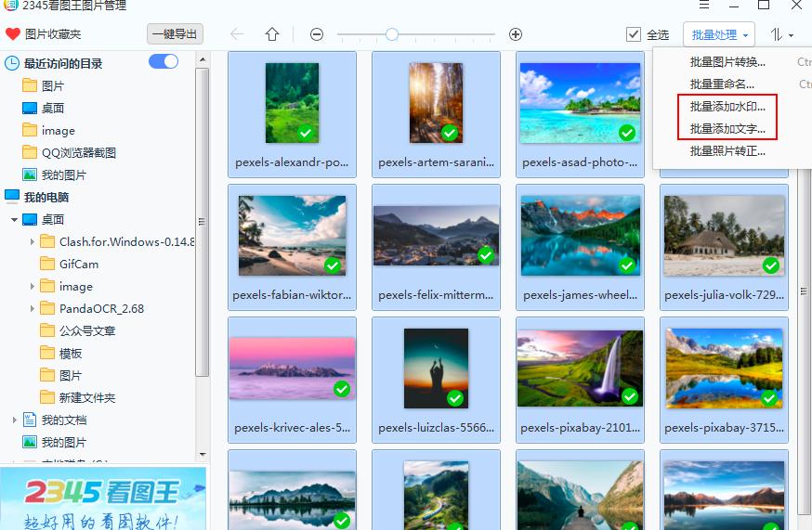Go back with the left arrow
This screenshot has width=812, height=530.
point(237,34)
